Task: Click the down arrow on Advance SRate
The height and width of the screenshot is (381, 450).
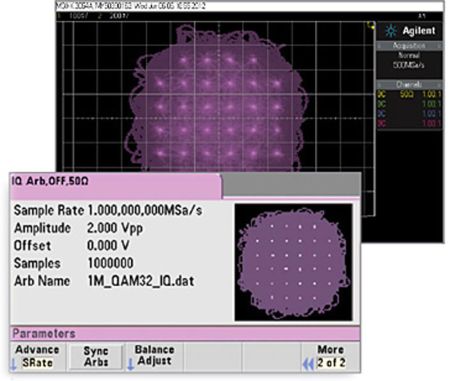Action: (14, 364)
